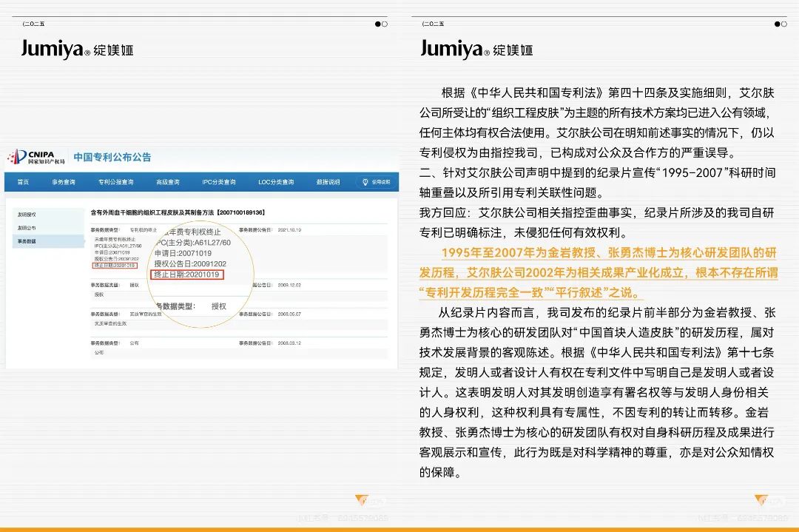This screenshot has height=532, width=799.
Task: Open the 首页 navigation tab
Action: pos(23,182)
